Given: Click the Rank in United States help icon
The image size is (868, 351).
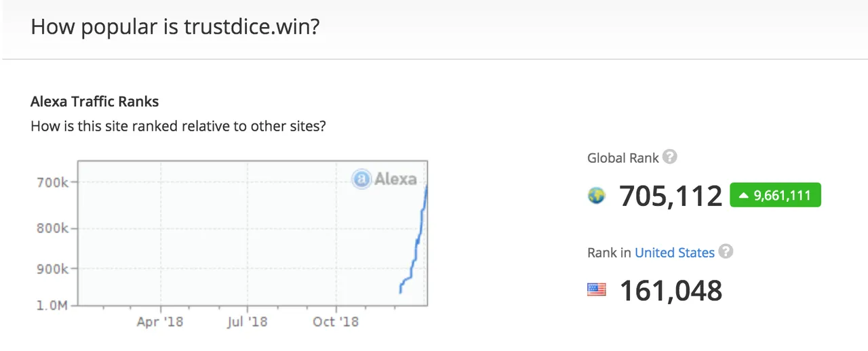Looking at the screenshot, I should 726,251.
